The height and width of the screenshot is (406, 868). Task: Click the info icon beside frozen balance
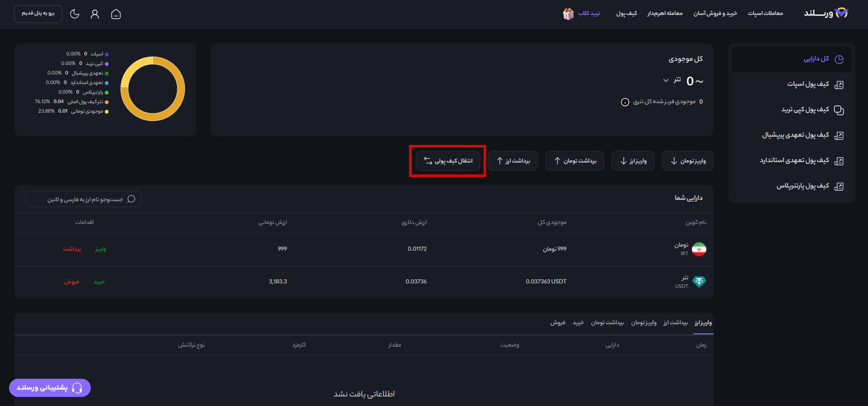[x=625, y=102]
